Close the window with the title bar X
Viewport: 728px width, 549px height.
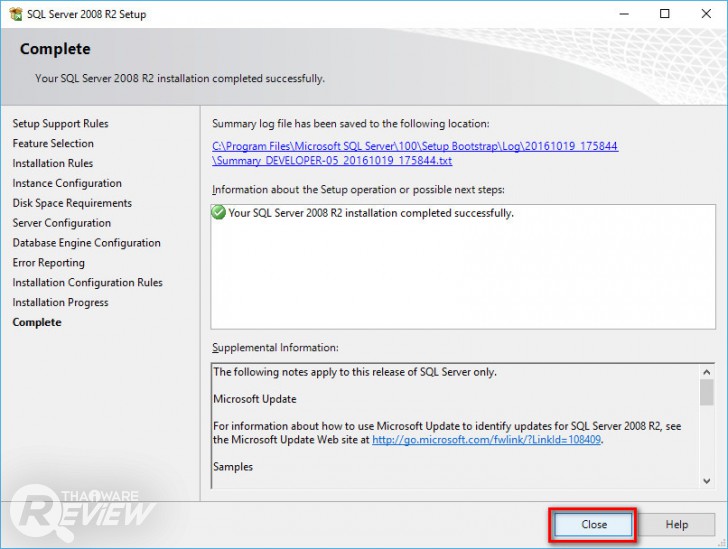pos(706,14)
